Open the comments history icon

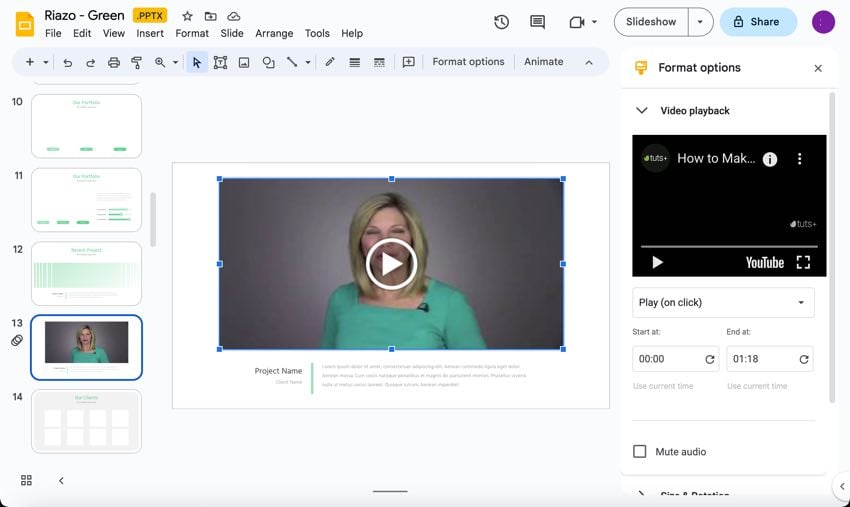click(x=537, y=22)
